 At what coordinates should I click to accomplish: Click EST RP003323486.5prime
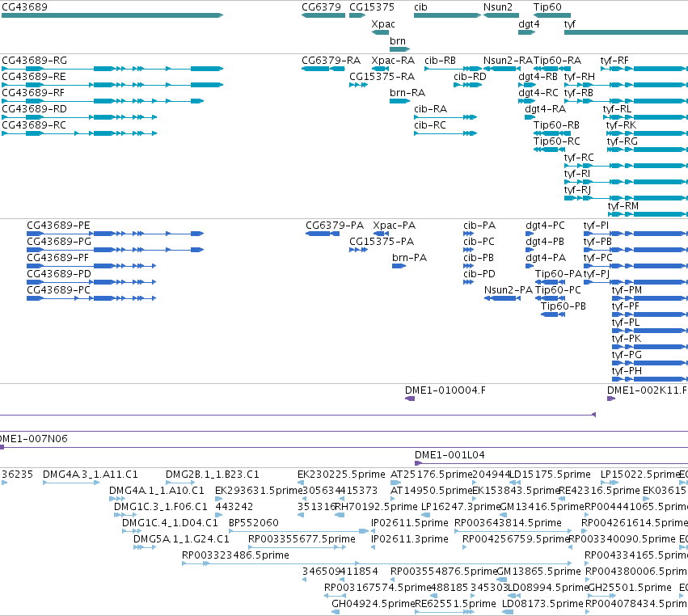378,563
